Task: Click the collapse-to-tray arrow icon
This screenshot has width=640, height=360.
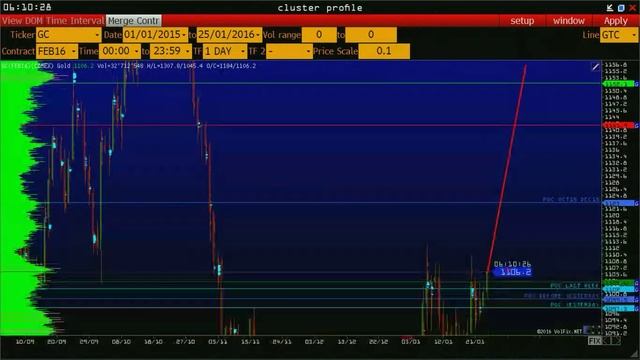Action: 610,7
